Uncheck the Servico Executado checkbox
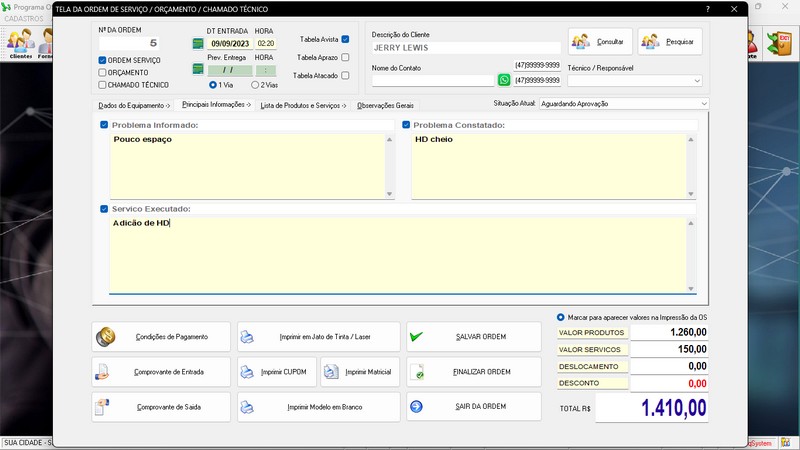This screenshot has width=800, height=450. click(104, 209)
